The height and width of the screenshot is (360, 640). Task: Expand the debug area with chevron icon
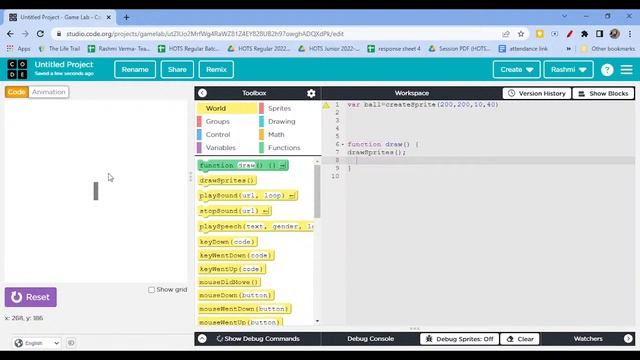tap(202, 339)
